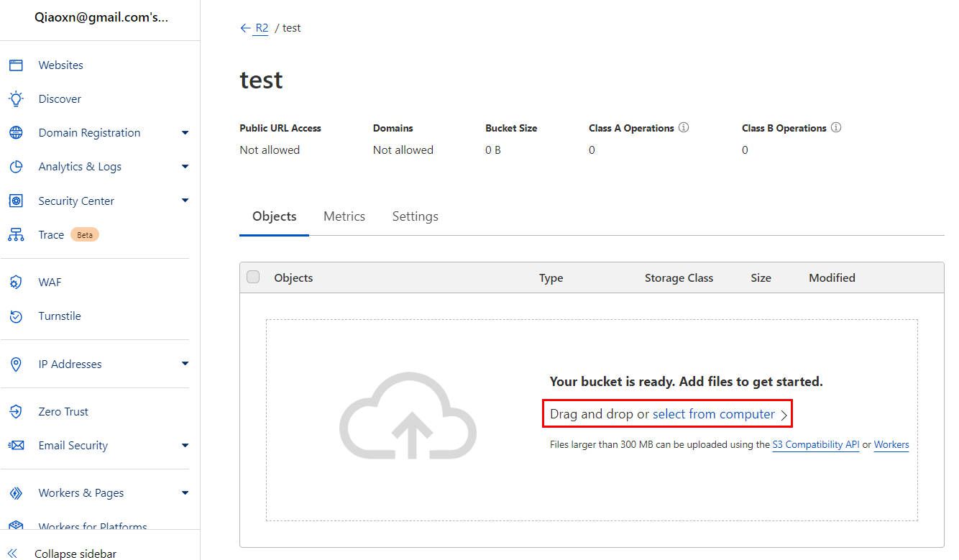Click the Email Security envelope icon
This screenshot has height=560, width=959.
[x=16, y=446]
